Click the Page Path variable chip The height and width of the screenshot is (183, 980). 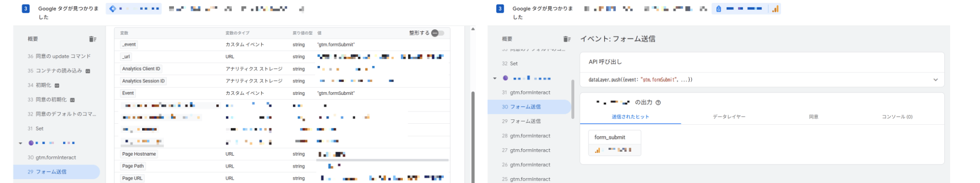pos(133,166)
